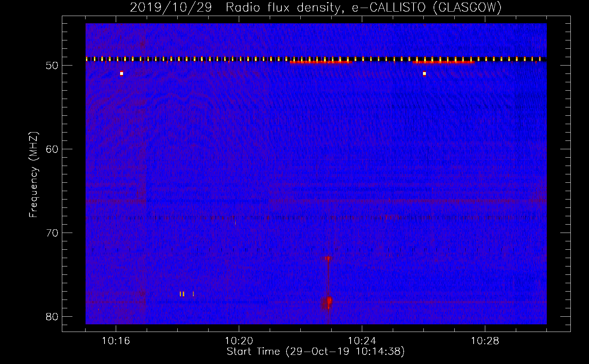This screenshot has height=364, width=589.
Task: Click the small red blob near 73 MHz
Action: [x=327, y=258]
